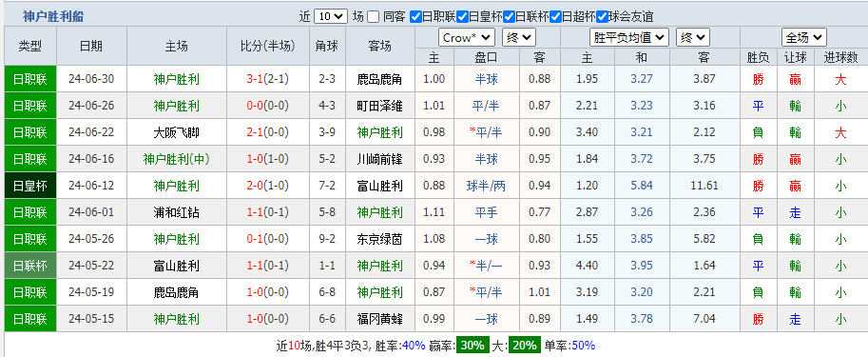
Task: Open the 胜平负均值 dropdown
Action: pos(629,38)
